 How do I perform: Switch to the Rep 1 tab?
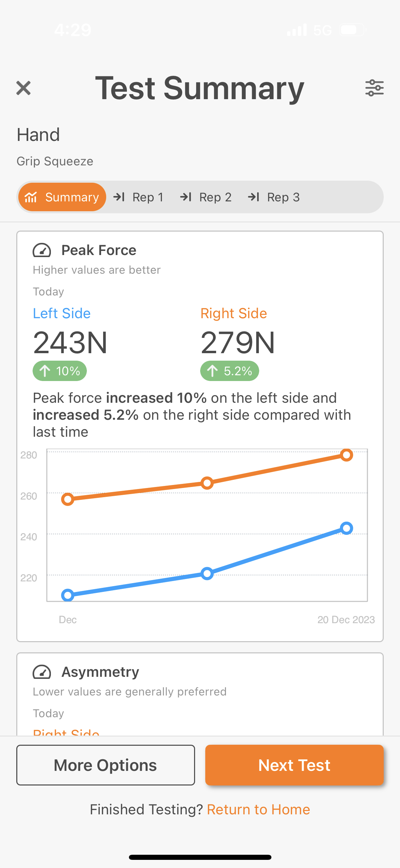[148, 197]
